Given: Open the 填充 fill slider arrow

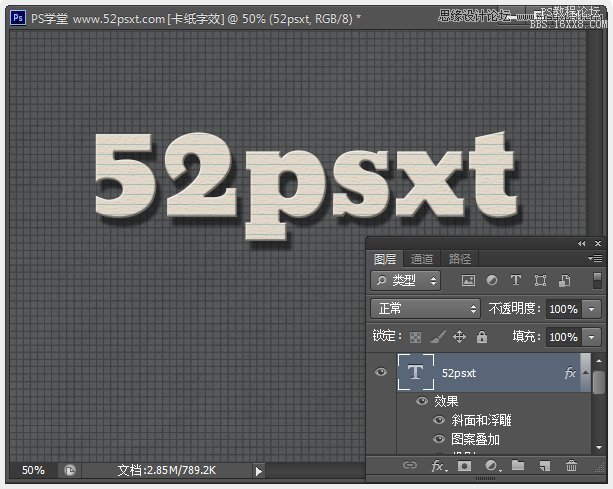Looking at the screenshot, I should click(591, 337).
